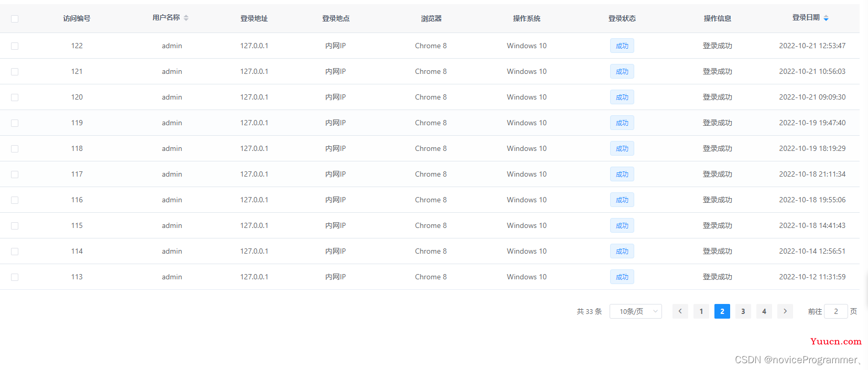This screenshot has height=370, width=868.
Task: Go to next page arrow
Action: tap(785, 311)
